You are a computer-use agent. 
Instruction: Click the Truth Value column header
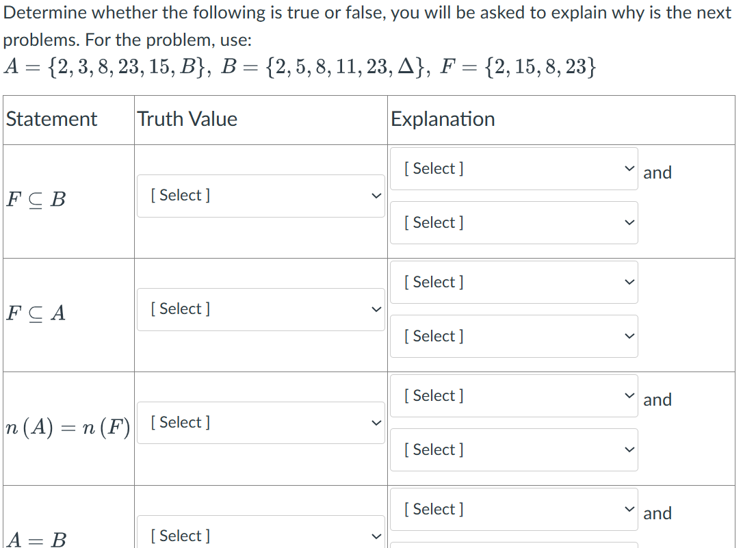tap(186, 119)
